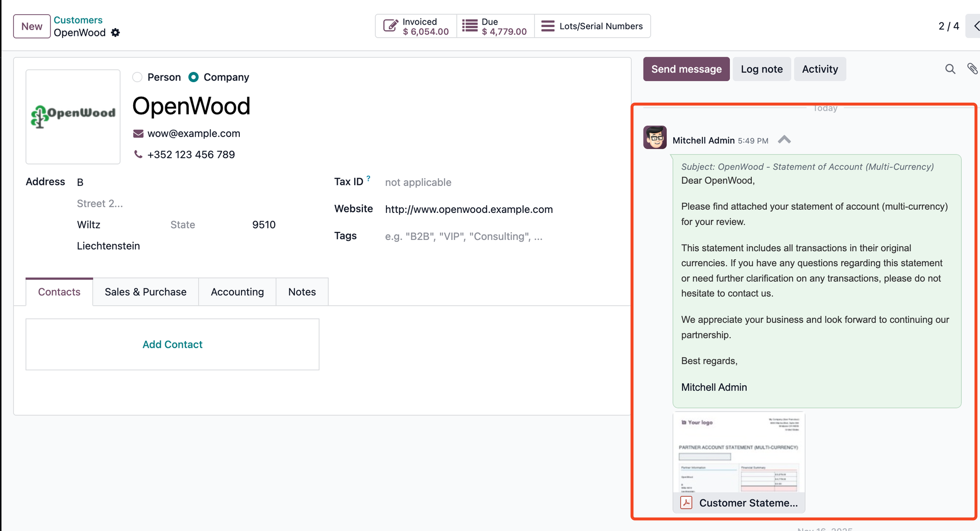Click the email envelope icon
This screenshot has height=531, width=980.
(137, 133)
